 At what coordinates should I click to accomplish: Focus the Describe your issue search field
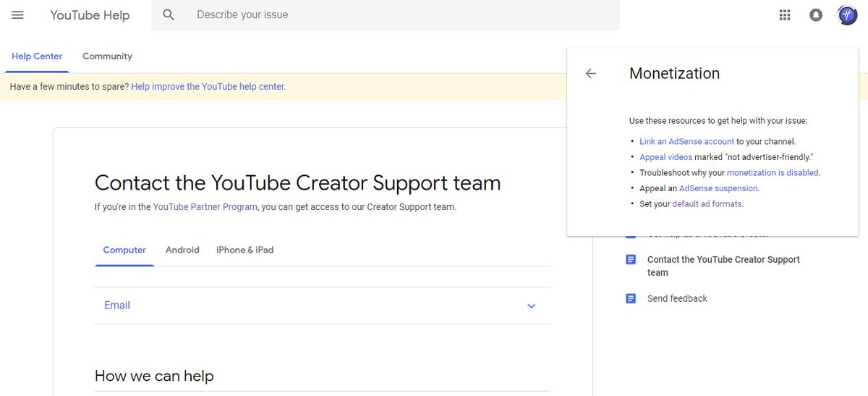coord(386,14)
